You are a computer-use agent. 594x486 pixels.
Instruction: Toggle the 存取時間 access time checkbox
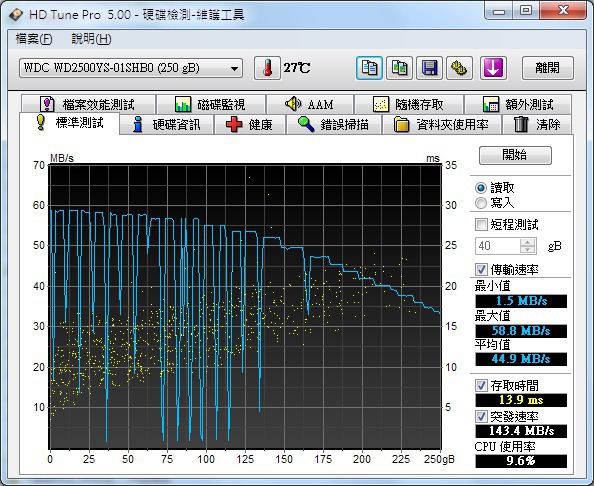(481, 386)
